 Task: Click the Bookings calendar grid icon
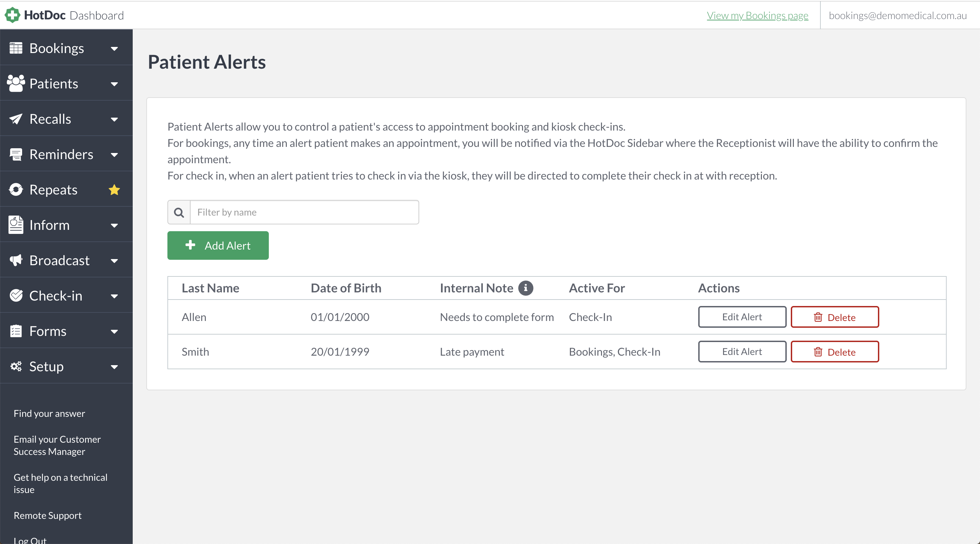[16, 48]
